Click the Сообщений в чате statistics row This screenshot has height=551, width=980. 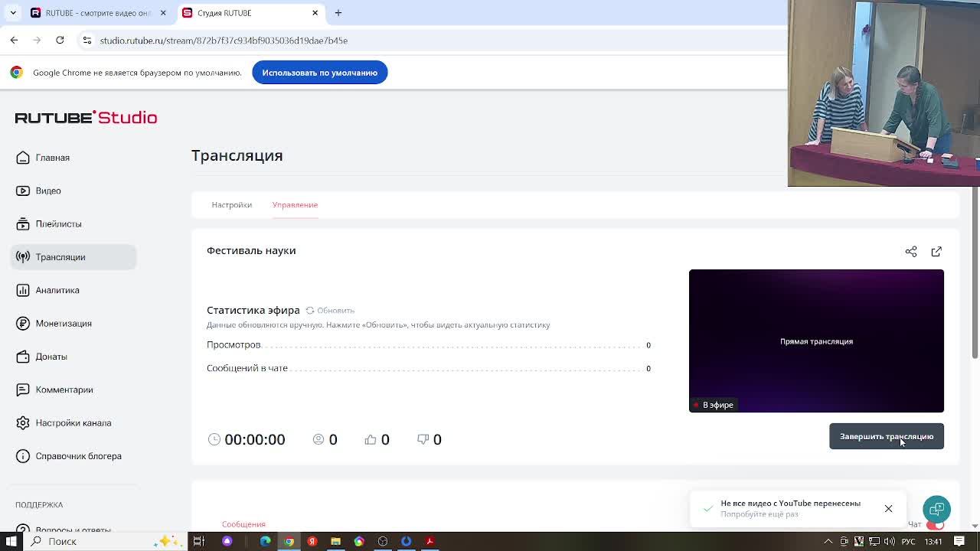(x=429, y=368)
